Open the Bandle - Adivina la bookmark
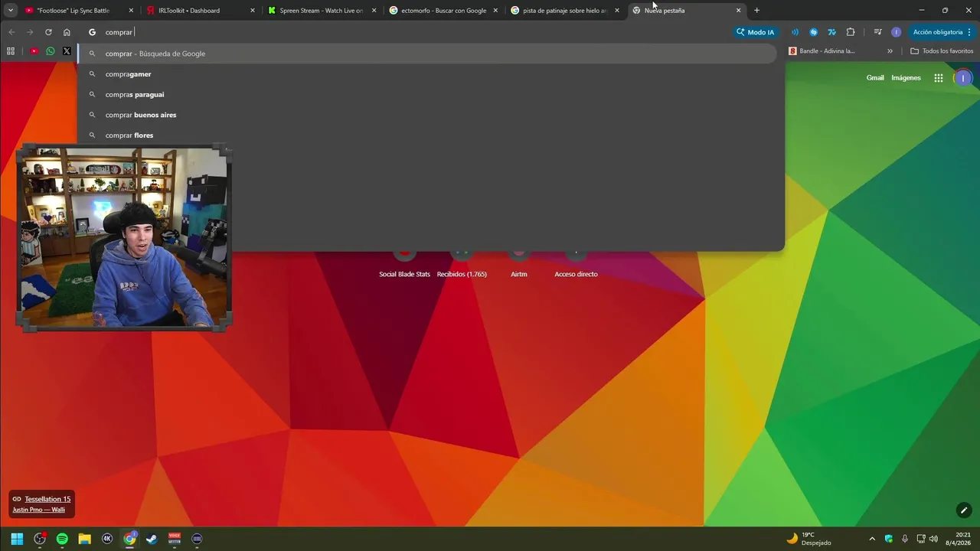This screenshot has width=980, height=551. [x=822, y=51]
